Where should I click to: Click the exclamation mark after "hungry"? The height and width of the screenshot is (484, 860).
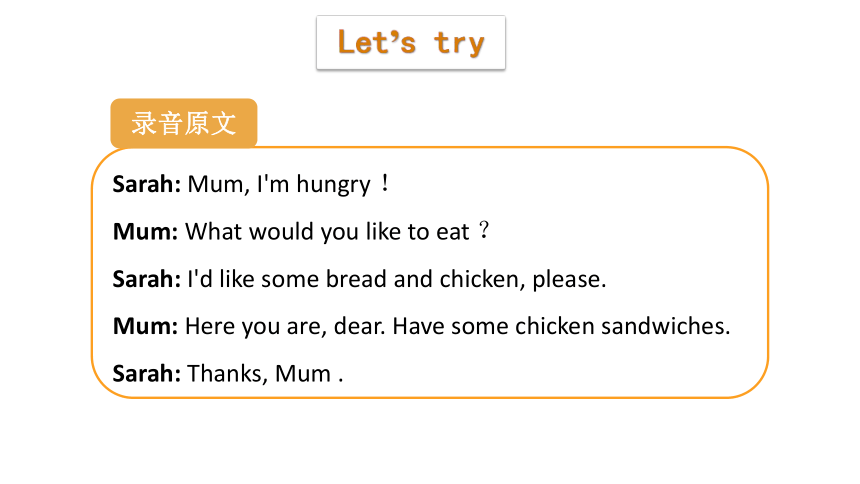[385, 183]
